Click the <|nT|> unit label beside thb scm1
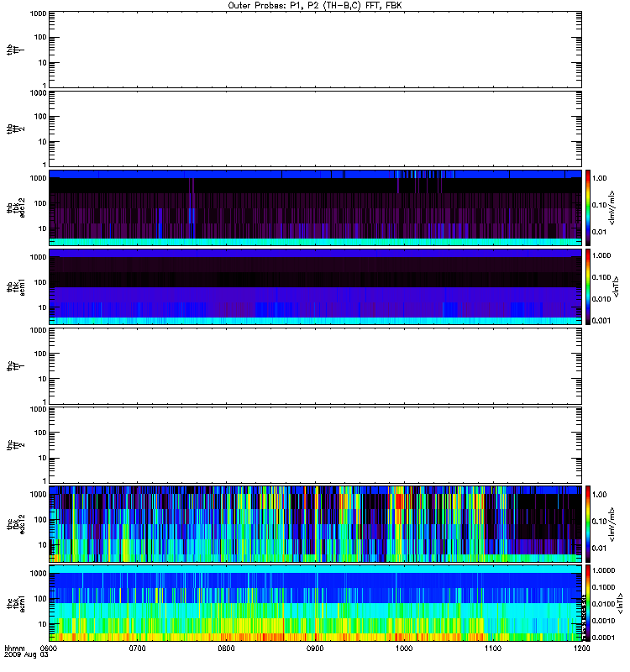This screenshot has width=630, height=672. (x=617, y=286)
